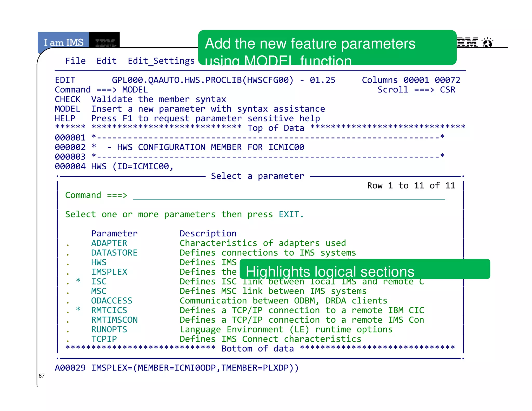Click line 000004 HWS (ID=ICMIC00,

(x=114, y=167)
